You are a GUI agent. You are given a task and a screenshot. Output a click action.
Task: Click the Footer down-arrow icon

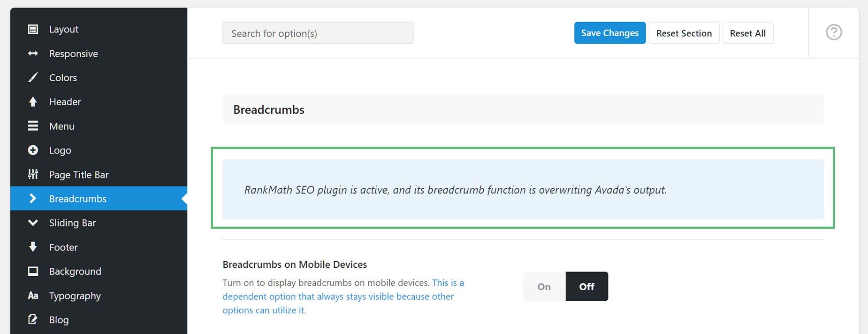point(33,247)
